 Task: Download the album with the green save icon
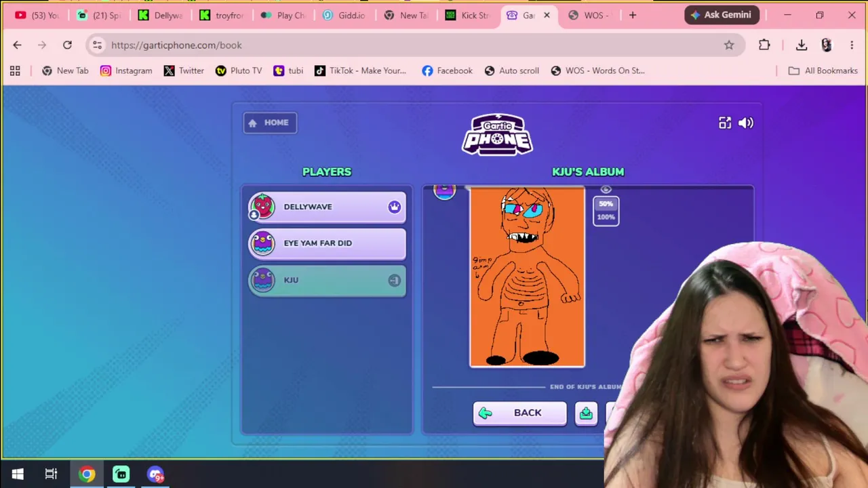click(586, 413)
